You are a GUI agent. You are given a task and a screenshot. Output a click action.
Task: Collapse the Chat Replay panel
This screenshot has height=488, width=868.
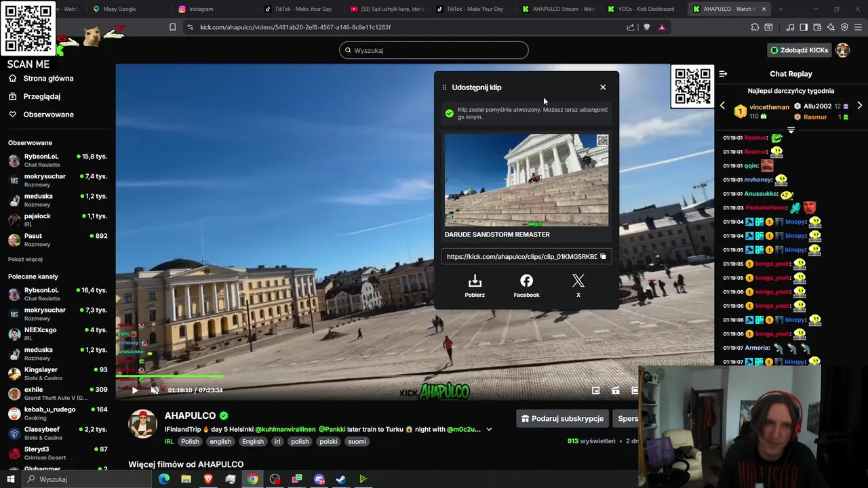pos(723,74)
